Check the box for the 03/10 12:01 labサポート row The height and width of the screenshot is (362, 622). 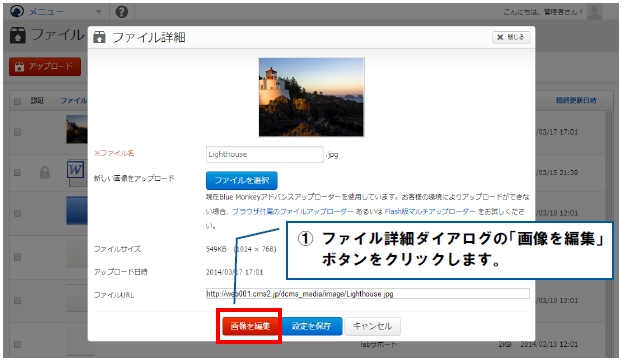pyautogui.click(x=17, y=344)
